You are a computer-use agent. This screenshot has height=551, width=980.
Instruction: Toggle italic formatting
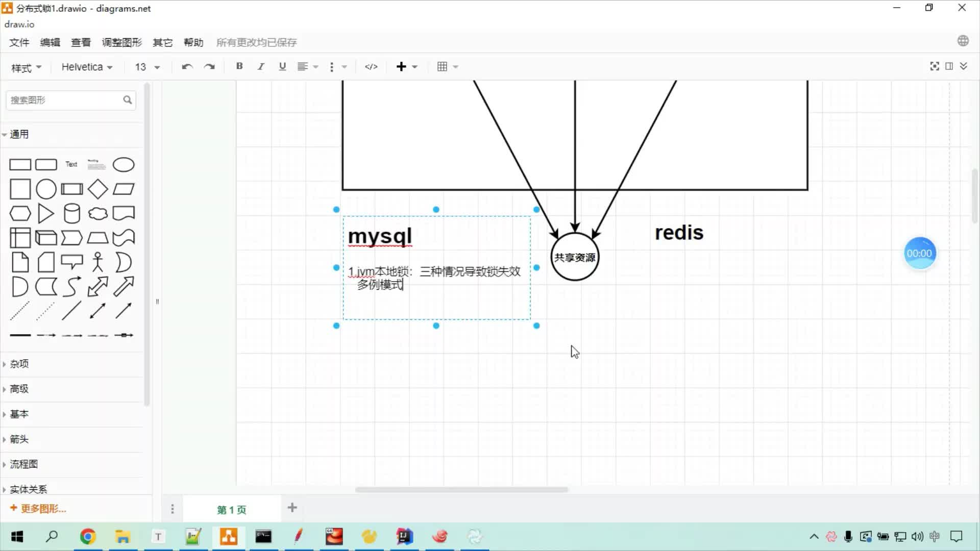point(261,66)
